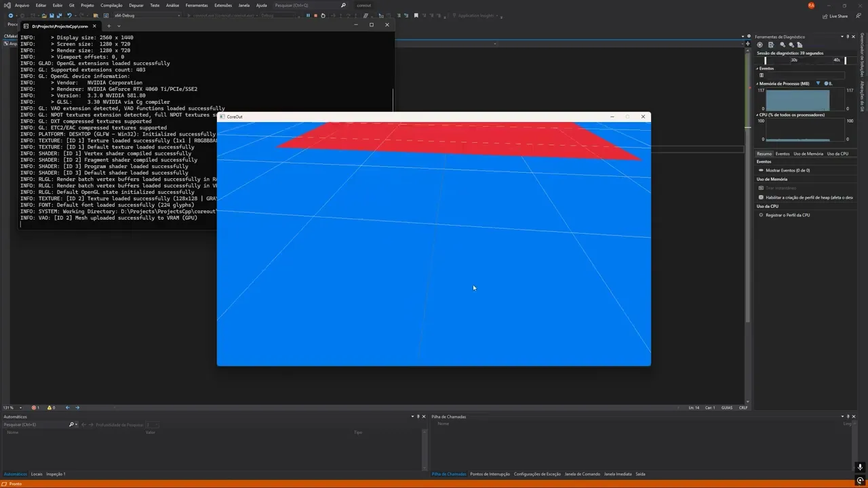
Task: Close the D:\Projects\ProjectsCpp console tab
Action: (x=94, y=26)
